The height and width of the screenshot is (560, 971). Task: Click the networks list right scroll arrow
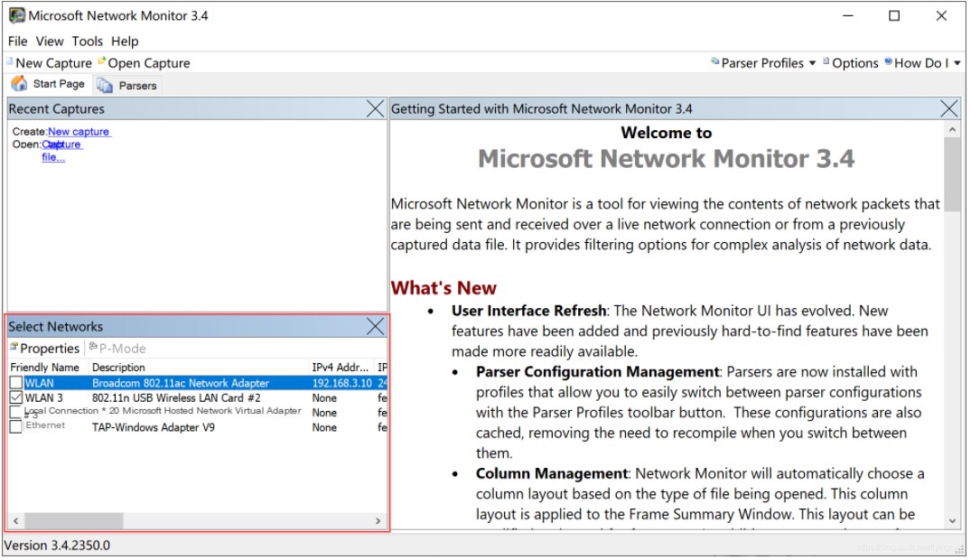(x=379, y=522)
